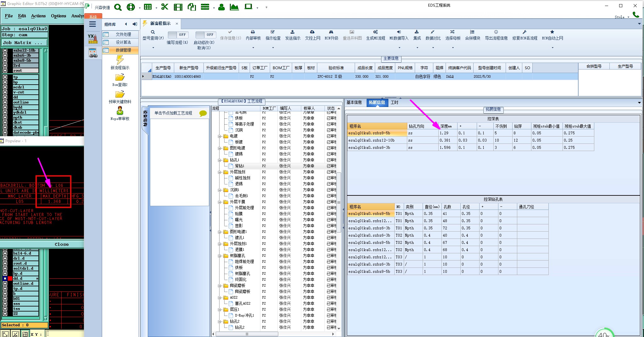Screen dimensions: 644x337
Task: Click the hamburger menu icon in sidebar
Action: point(92,24)
